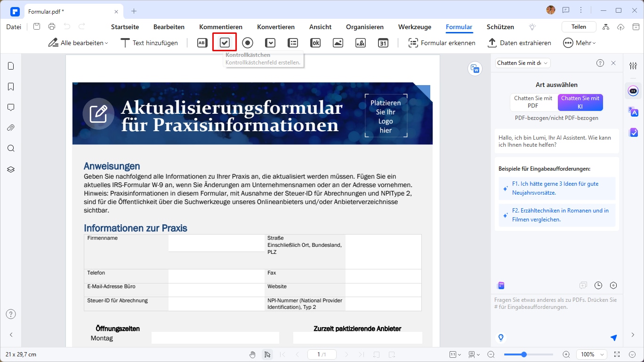
Task: Click the upload to cloud icon
Action: [x=620, y=27]
